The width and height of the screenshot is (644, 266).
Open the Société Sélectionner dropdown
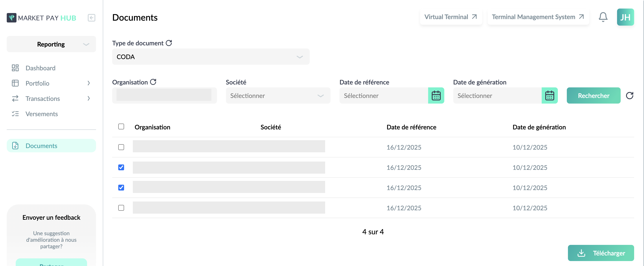coord(278,95)
